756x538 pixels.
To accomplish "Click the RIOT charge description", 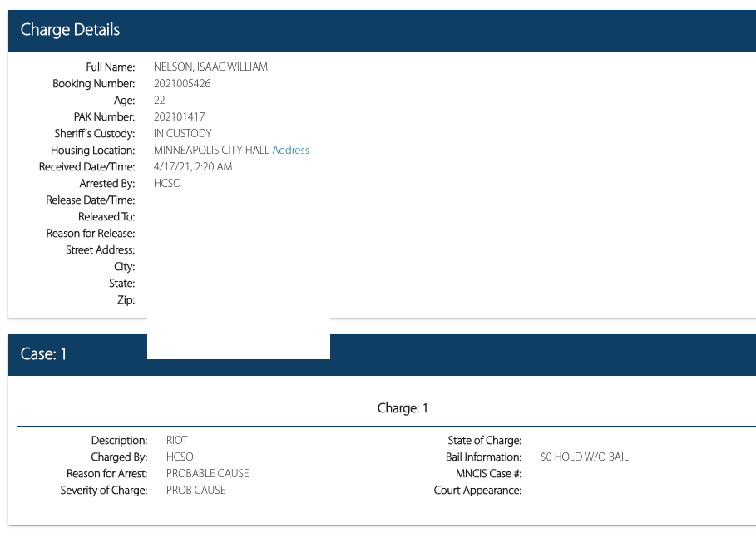I will (177, 441).
